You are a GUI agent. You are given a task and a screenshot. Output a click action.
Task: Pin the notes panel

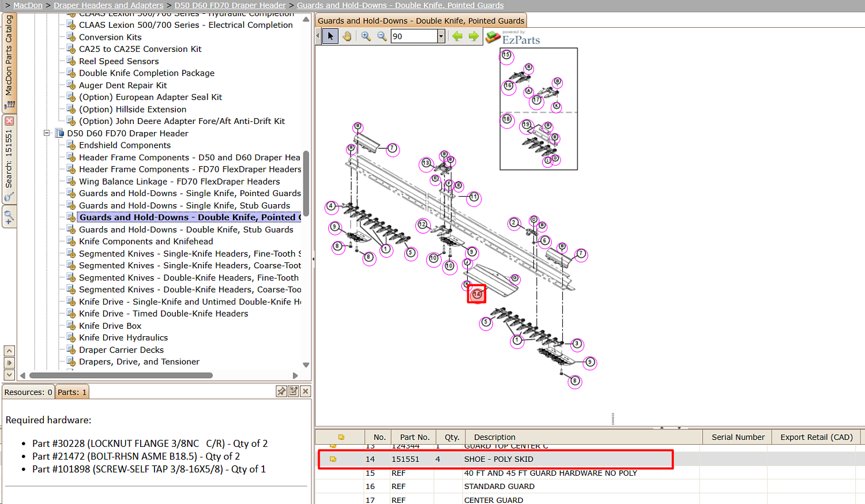pos(281,392)
